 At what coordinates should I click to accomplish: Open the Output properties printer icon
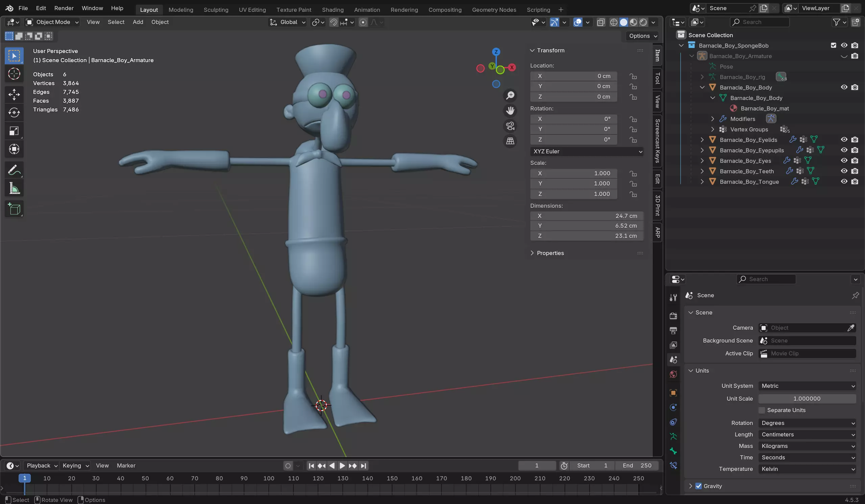click(x=673, y=330)
